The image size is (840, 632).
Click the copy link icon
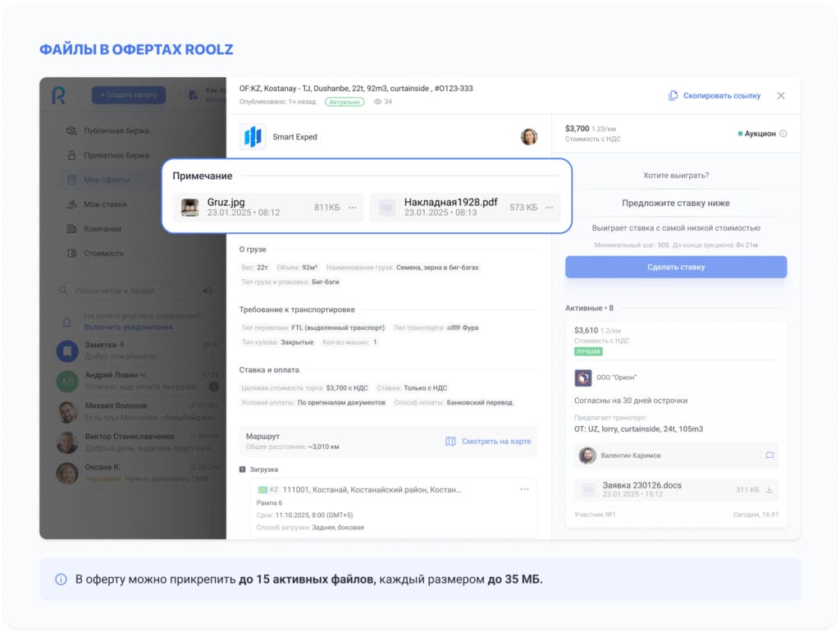coord(673,96)
